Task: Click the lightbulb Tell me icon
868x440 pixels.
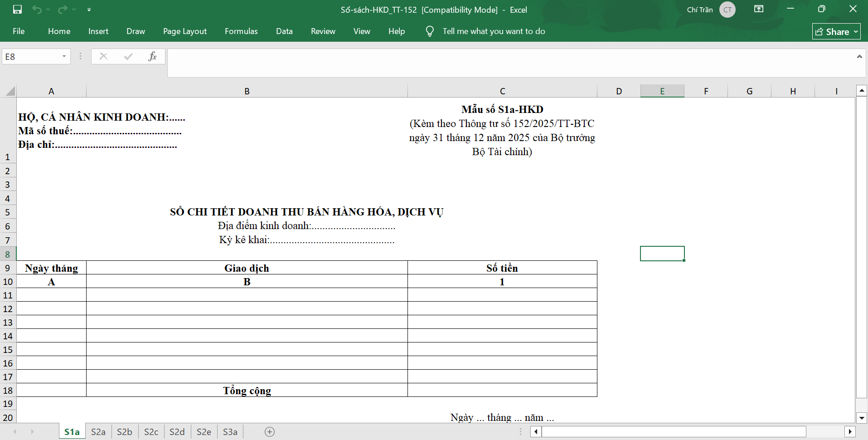Action: coord(430,31)
